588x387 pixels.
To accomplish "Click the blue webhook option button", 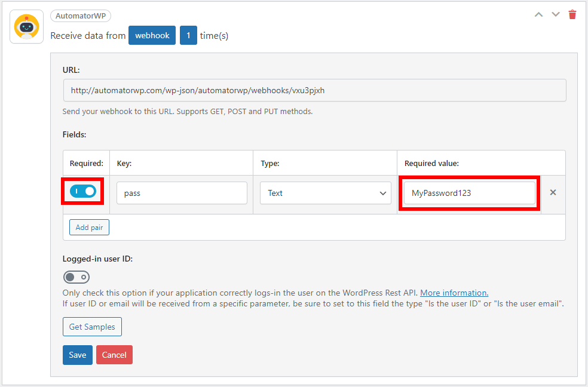I will pyautogui.click(x=152, y=36).
